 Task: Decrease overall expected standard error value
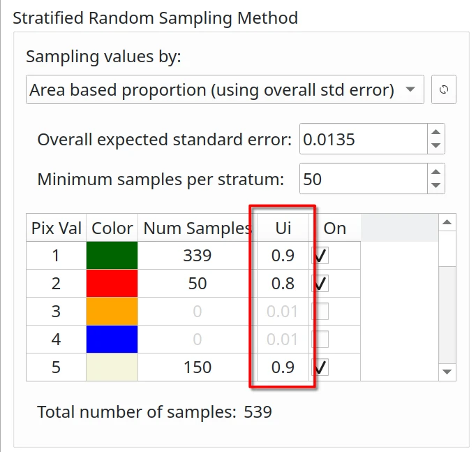tap(436, 146)
